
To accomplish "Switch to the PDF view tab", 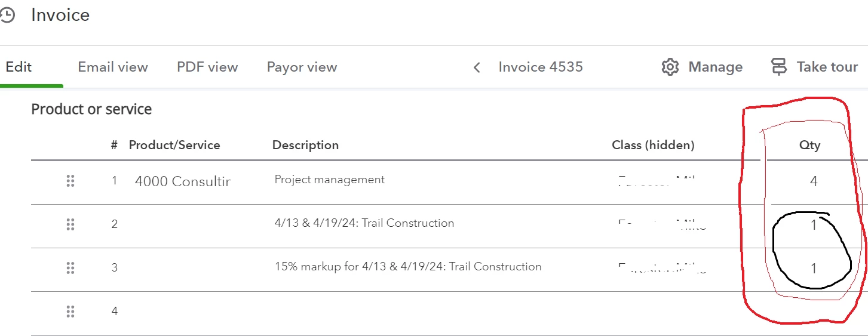I will pyautogui.click(x=207, y=67).
